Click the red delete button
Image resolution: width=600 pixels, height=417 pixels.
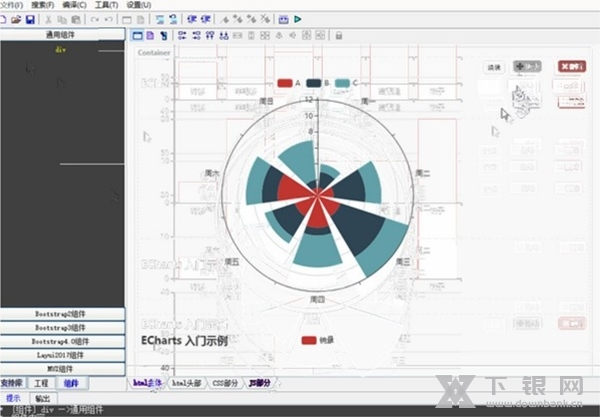[x=572, y=67]
